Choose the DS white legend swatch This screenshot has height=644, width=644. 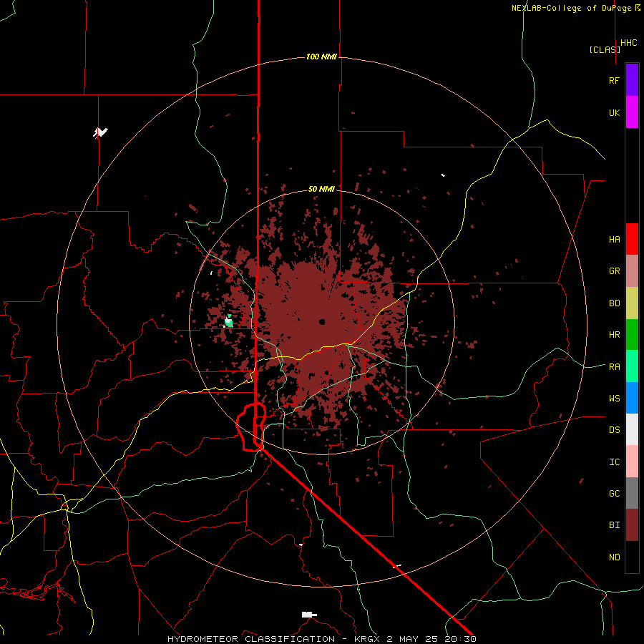pos(632,429)
